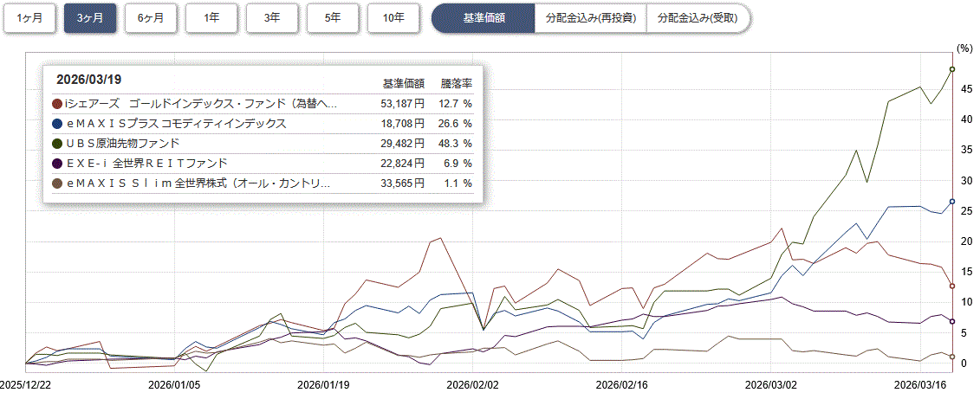
Task: Switch chart range to 1年
Action: (211, 17)
